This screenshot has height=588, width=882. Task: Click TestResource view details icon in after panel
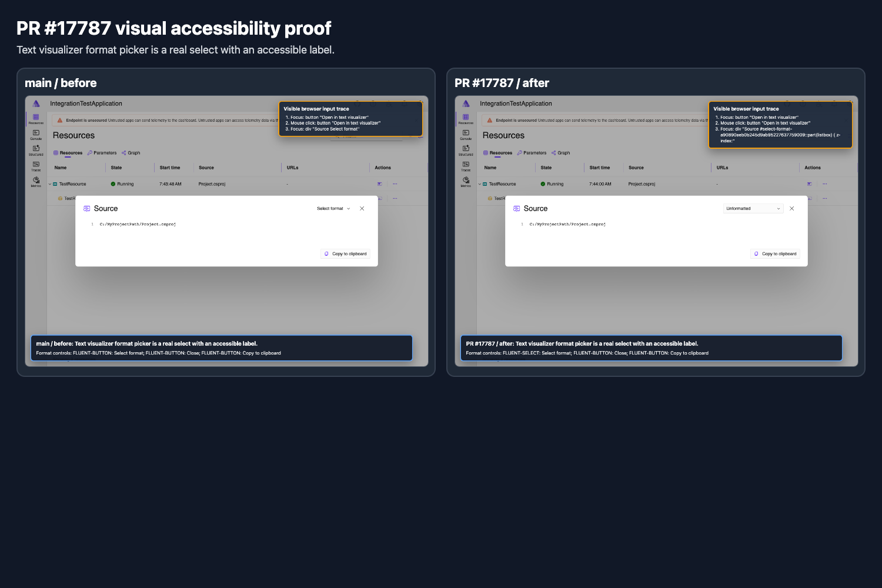(810, 184)
